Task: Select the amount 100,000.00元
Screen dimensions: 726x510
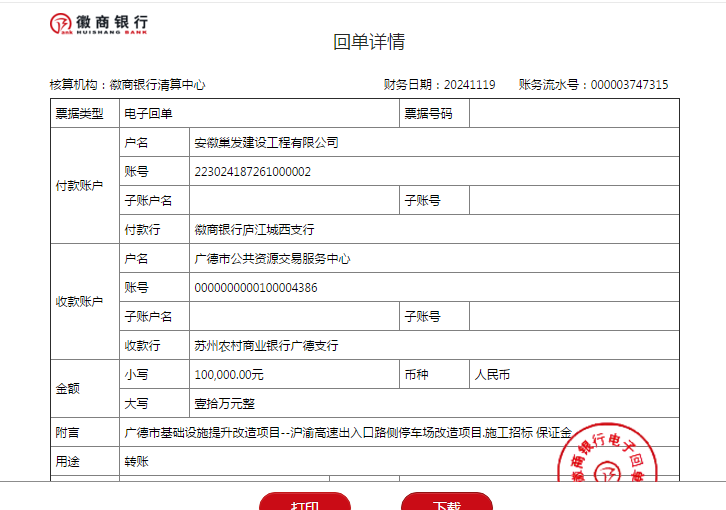Action: pos(229,375)
